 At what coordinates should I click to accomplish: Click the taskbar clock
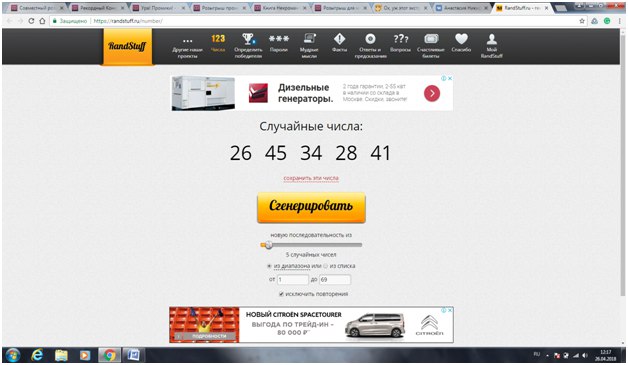605,355
